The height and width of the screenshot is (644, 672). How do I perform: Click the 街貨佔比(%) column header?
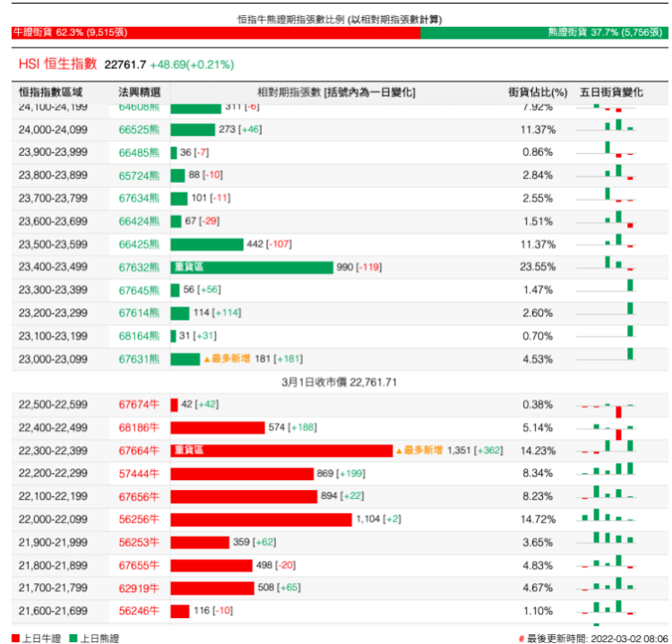[x=538, y=92]
